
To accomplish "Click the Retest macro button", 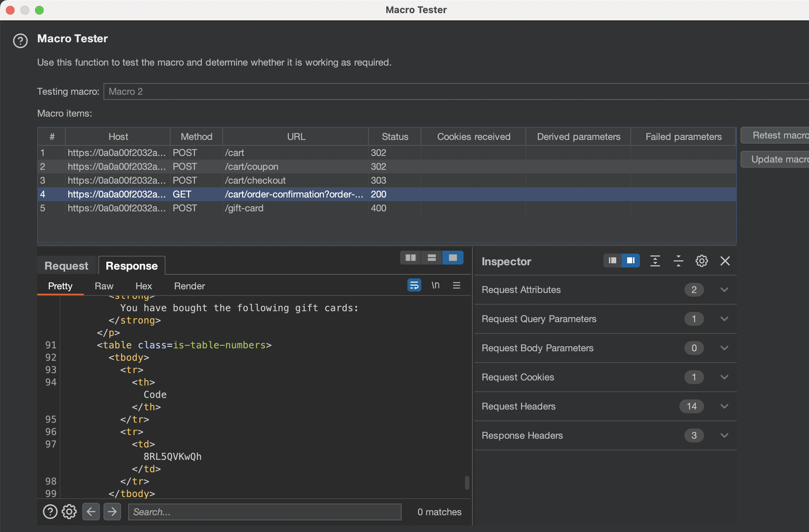I will [776, 135].
